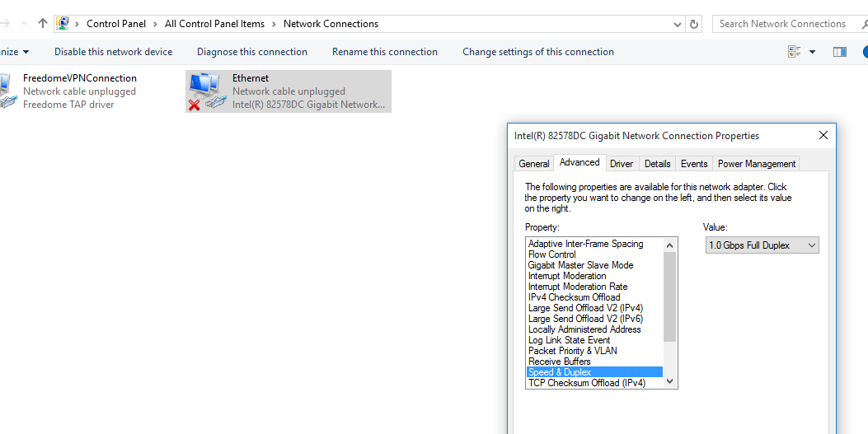868x434 pixels.
Task: Click the control panel icon in address bar
Action: point(63,24)
